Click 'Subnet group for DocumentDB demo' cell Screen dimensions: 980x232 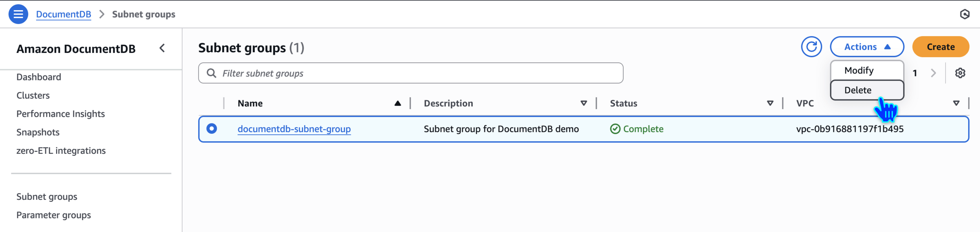coord(501,129)
